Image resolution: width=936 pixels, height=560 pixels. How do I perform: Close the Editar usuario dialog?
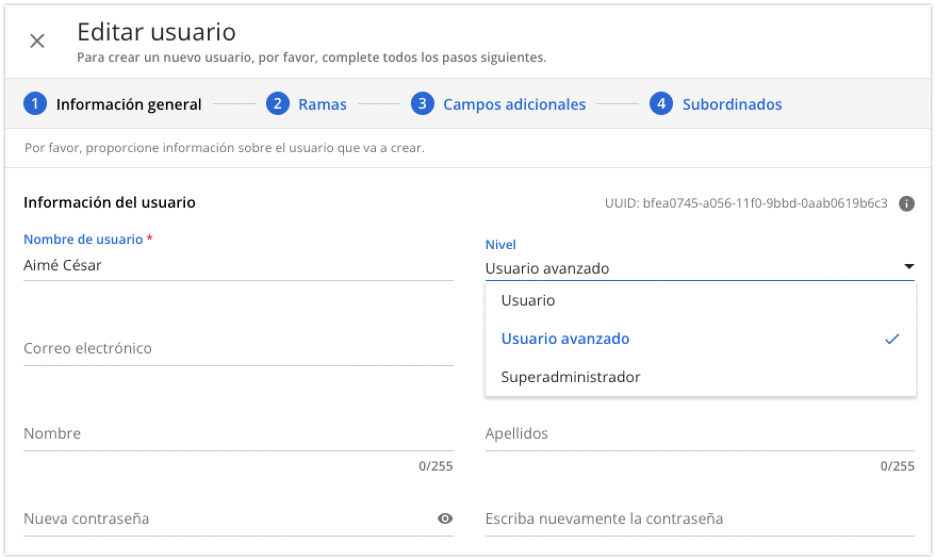[37, 39]
